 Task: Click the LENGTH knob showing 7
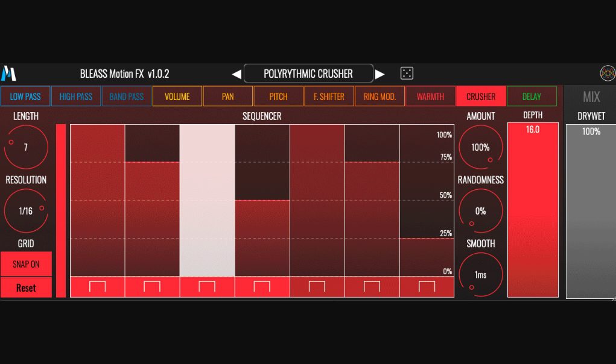pos(26,147)
